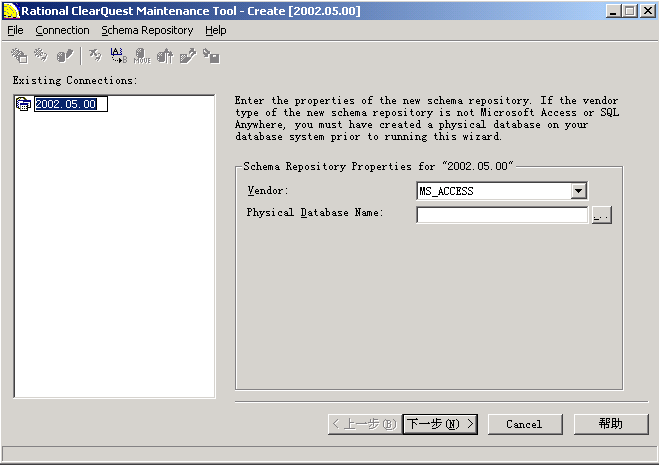Click the Physical Database Name input field
659x465 pixels.
click(502, 215)
